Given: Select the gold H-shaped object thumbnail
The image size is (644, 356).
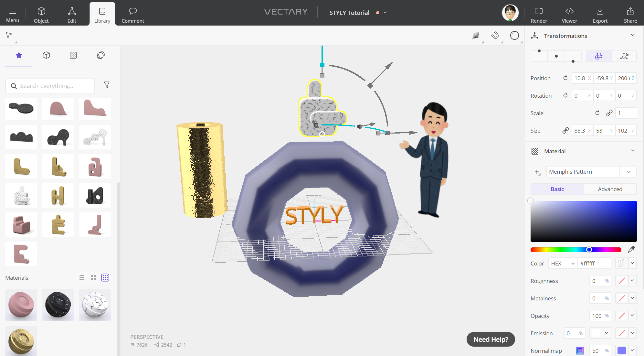Looking at the screenshot, I should click(x=58, y=195).
